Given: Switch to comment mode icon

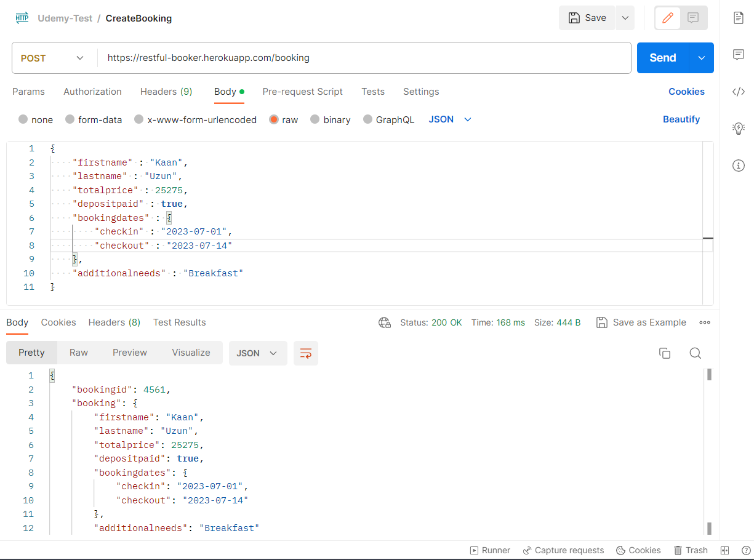Looking at the screenshot, I should [693, 18].
